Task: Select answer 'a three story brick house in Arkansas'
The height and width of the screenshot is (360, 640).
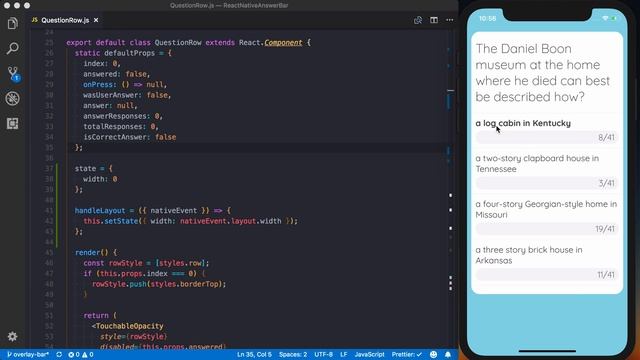Action: point(529,255)
